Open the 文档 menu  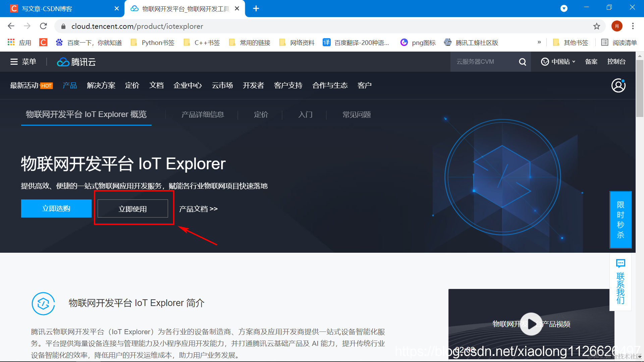click(x=156, y=85)
